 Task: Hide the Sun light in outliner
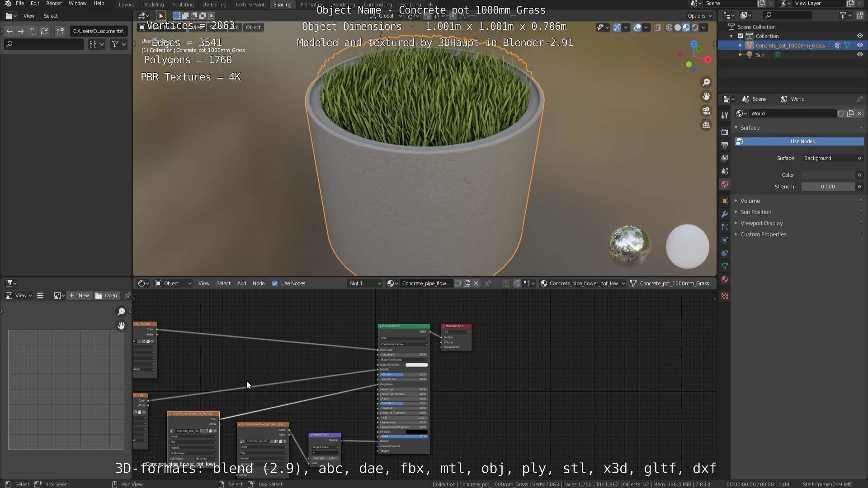860,55
